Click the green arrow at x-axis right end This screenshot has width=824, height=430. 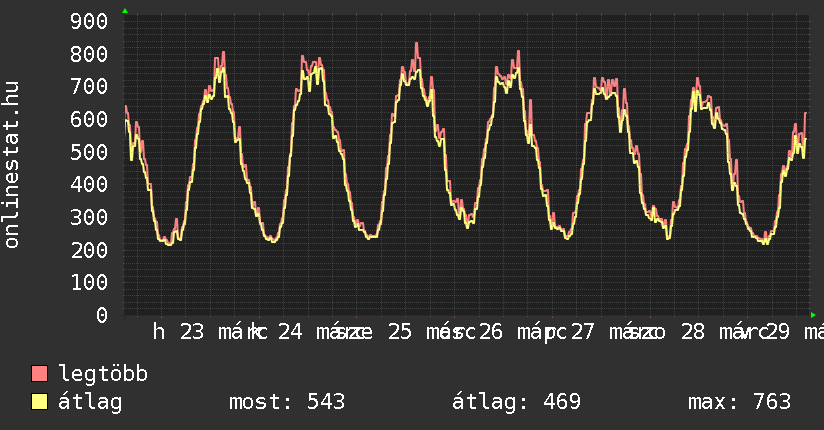813,315
